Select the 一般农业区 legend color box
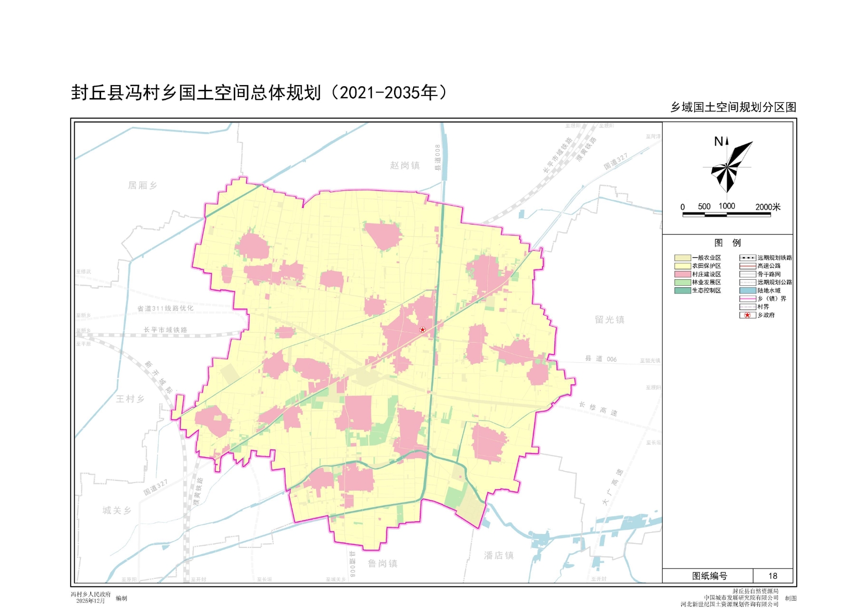The width and height of the screenshot is (868, 614). [x=682, y=258]
